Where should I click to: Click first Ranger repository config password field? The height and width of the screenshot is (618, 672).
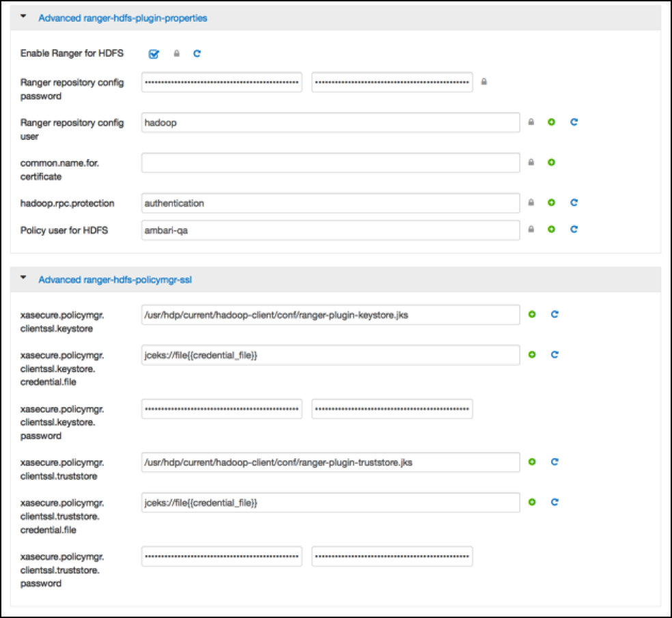point(222,82)
